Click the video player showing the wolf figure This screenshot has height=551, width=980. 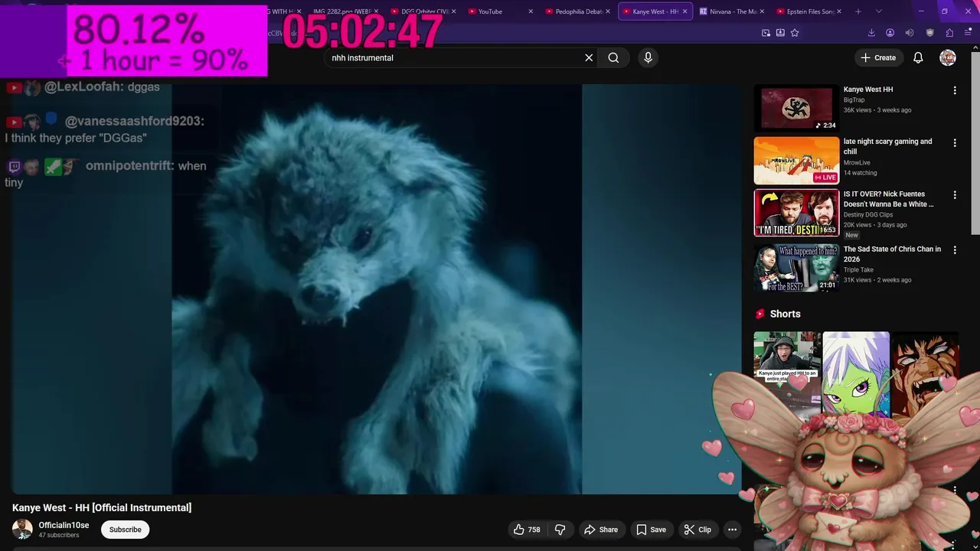(376, 289)
